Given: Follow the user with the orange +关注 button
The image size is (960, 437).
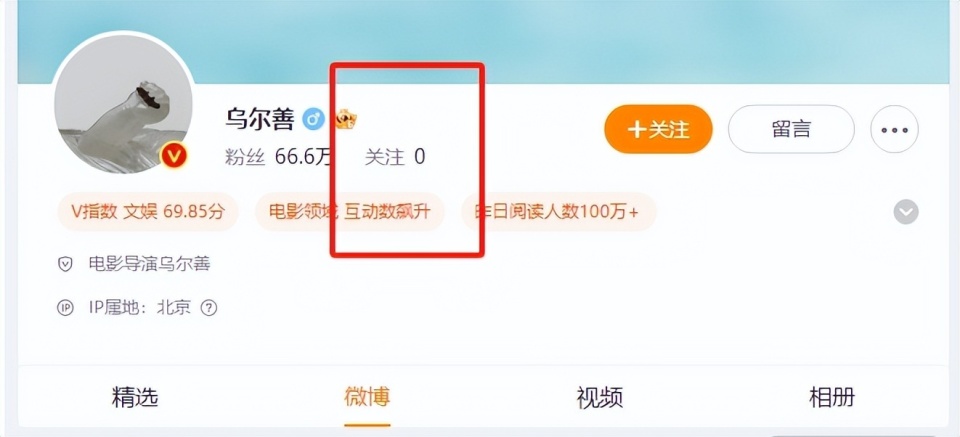Looking at the screenshot, I should (658, 129).
